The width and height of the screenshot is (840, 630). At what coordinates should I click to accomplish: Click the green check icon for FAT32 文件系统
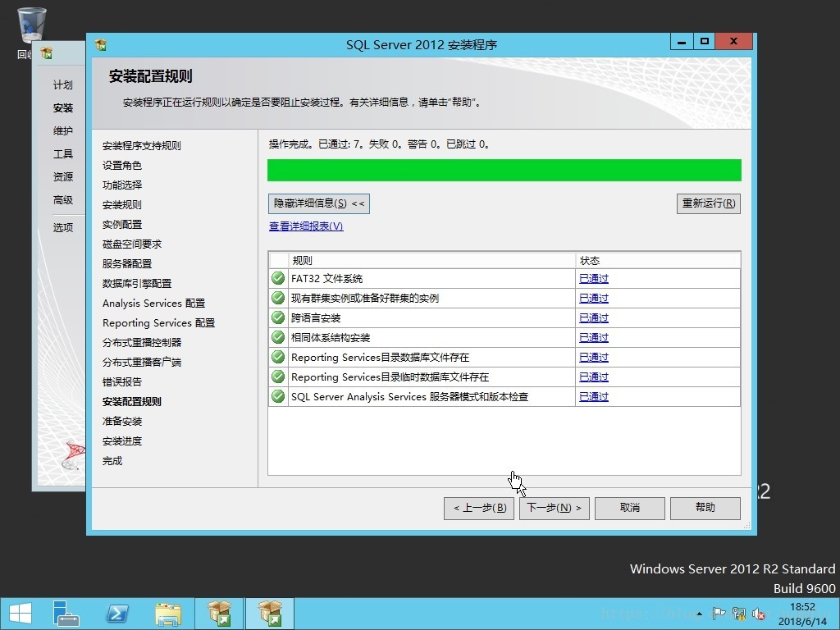pos(278,278)
